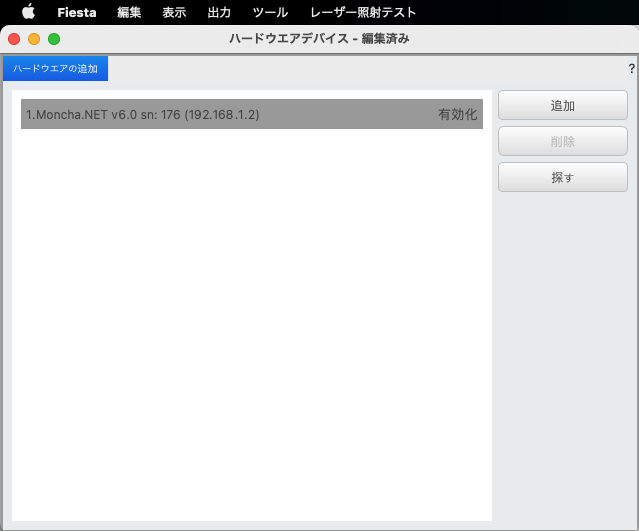Minimize the window with yellow button

pos(34,39)
